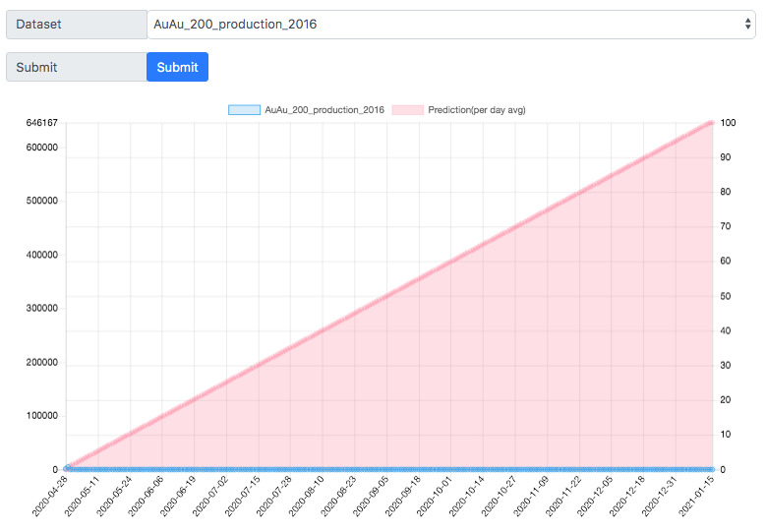The image size is (766, 532).
Task: Click the pink data point at chart top-right
Action: (712, 123)
